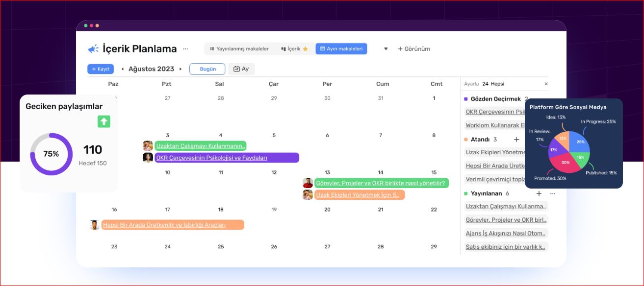
Task: Click the 75% purple progress ring
Action: (51, 154)
